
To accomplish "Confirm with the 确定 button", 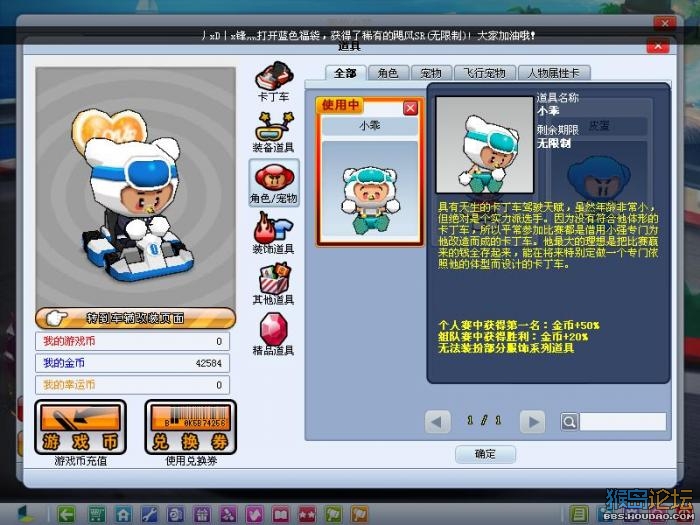I will (485, 454).
